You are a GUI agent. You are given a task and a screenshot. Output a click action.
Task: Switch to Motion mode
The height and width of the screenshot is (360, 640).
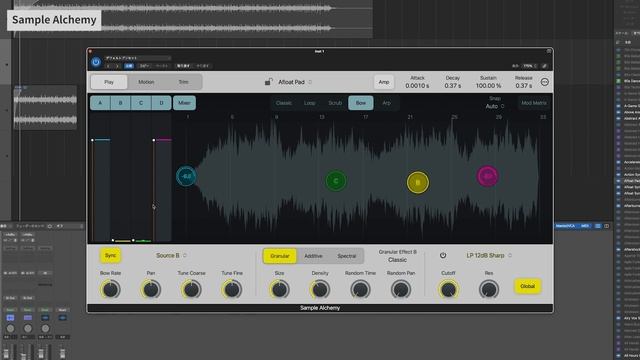146,82
